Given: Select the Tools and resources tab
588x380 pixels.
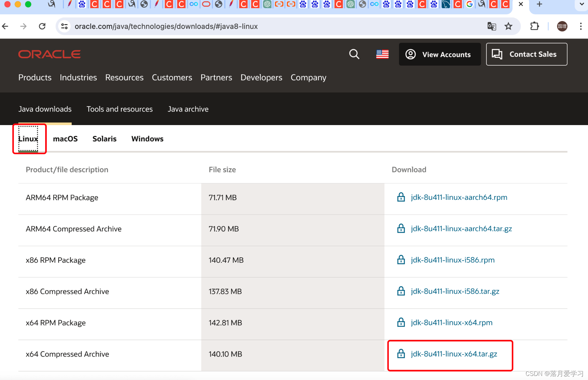Looking at the screenshot, I should tap(120, 109).
